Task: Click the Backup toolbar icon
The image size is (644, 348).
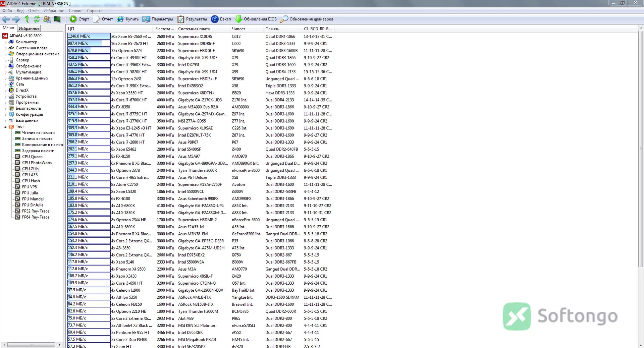Action: (215, 19)
